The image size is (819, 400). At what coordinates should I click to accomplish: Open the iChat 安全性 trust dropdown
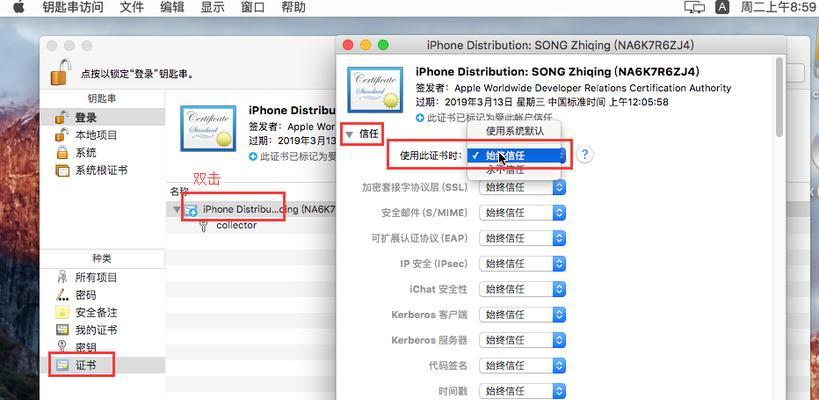[522, 289]
